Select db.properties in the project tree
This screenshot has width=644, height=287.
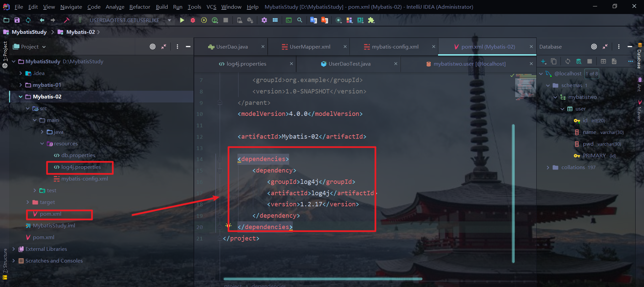(78, 155)
